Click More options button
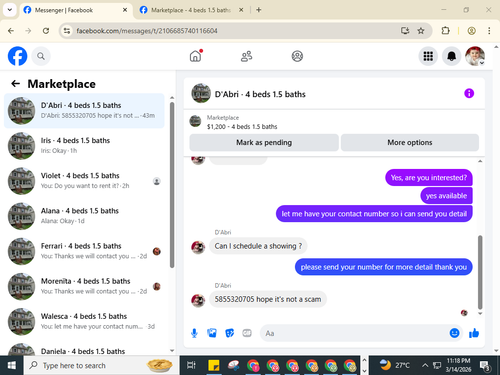500x375 pixels. (410, 143)
